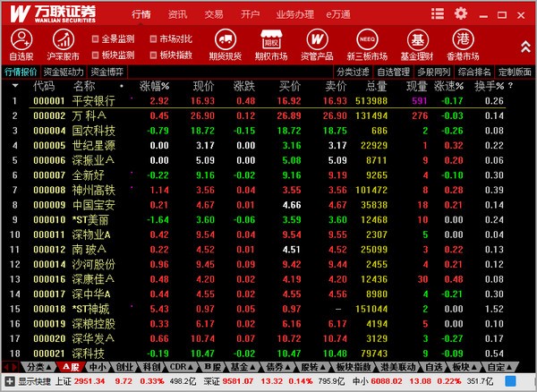The width and height of the screenshot is (537, 392).
Task: Click the 分类过滤 button
Action: (x=353, y=72)
